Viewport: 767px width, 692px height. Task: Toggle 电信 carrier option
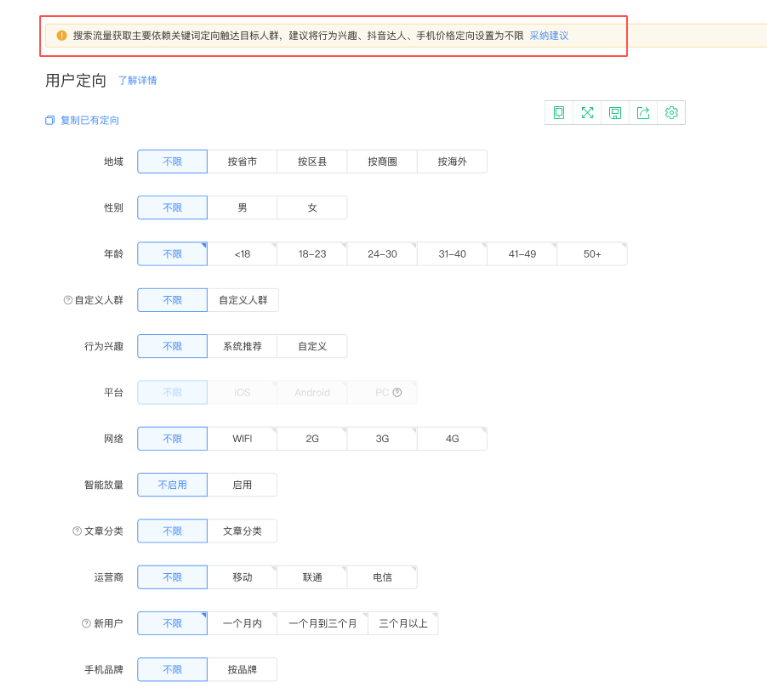382,577
